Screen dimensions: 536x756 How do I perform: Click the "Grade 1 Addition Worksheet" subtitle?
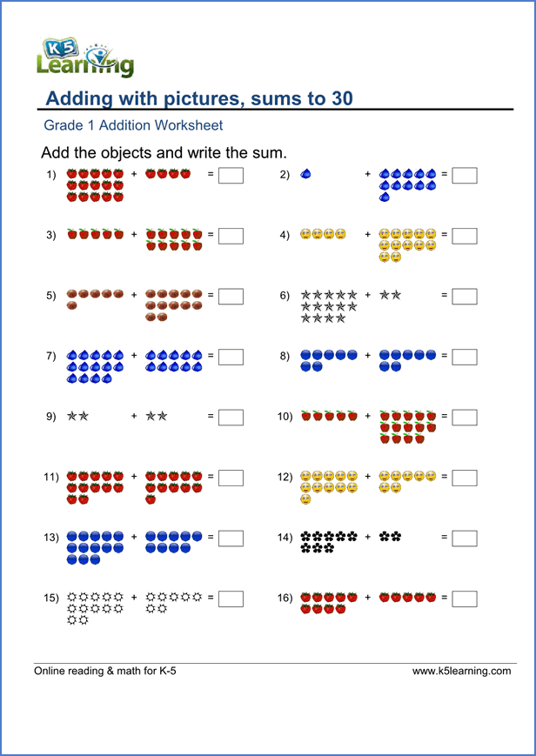133,126
